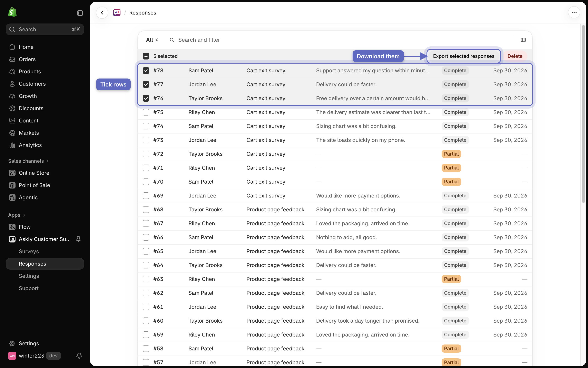Image resolution: width=588 pixels, height=368 pixels.
Task: Open notifications bell icon
Action: [x=79, y=356]
